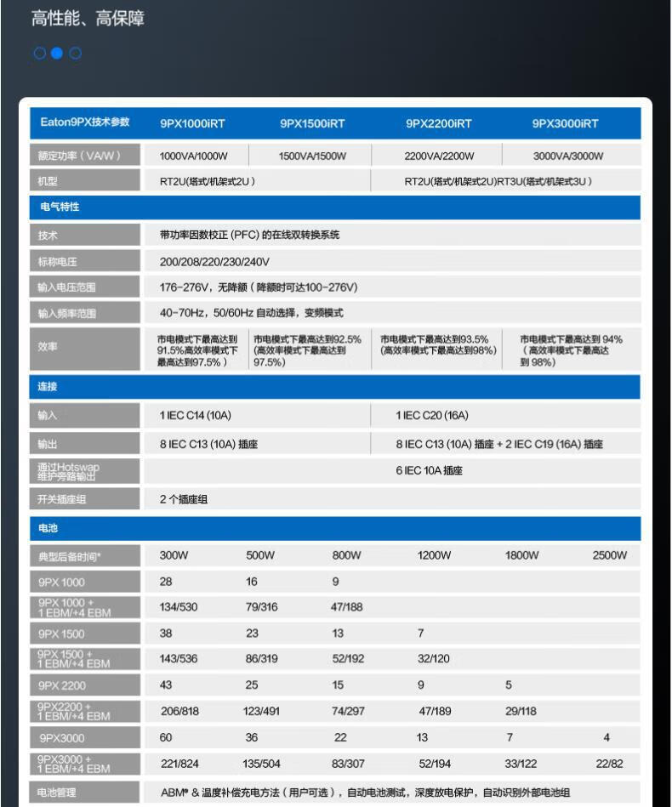The image size is (672, 807).
Task: Click the 典型后备时间 row label
Action: point(84,556)
